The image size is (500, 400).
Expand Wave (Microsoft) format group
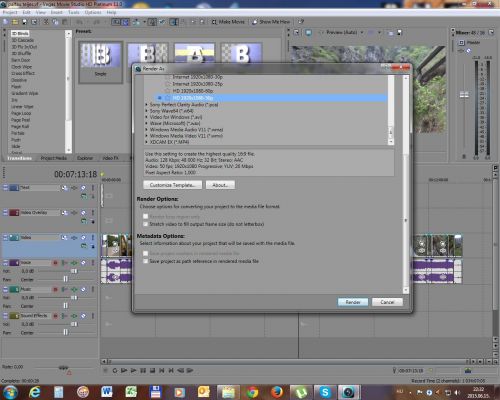146,123
